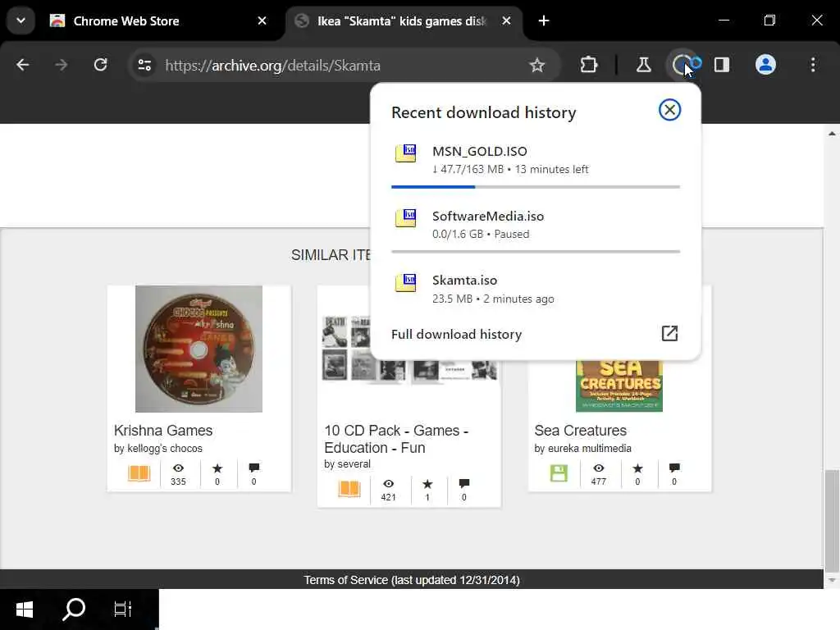Click the 10 CD Pack views eye icon
840x630 pixels.
pyautogui.click(x=388, y=484)
